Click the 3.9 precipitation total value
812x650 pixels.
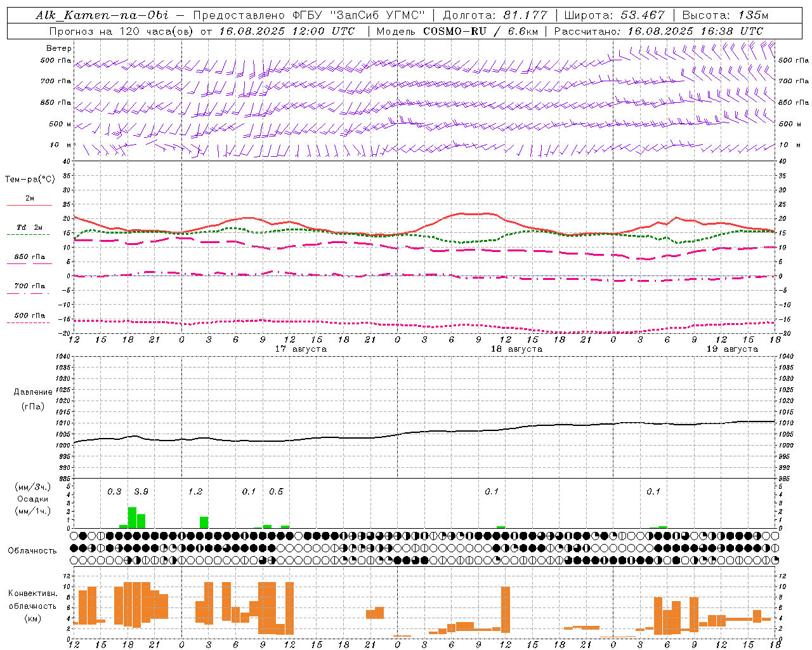pos(141,492)
